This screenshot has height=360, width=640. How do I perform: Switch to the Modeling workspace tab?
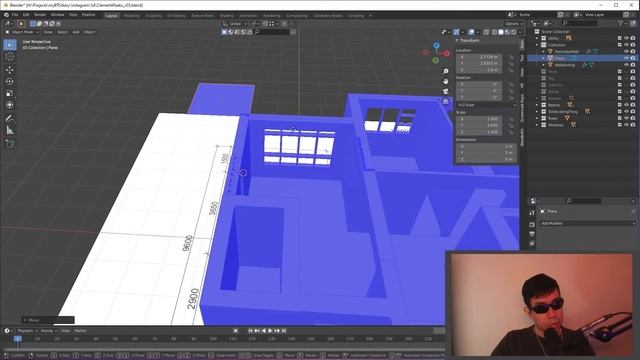(x=131, y=16)
